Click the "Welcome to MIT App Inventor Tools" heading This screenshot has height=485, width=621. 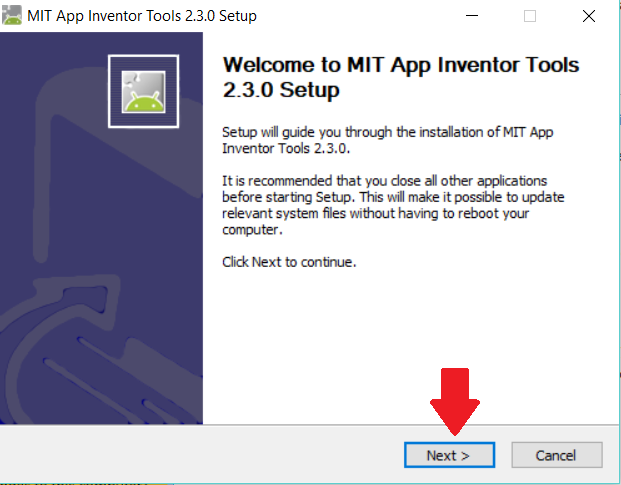point(401,77)
